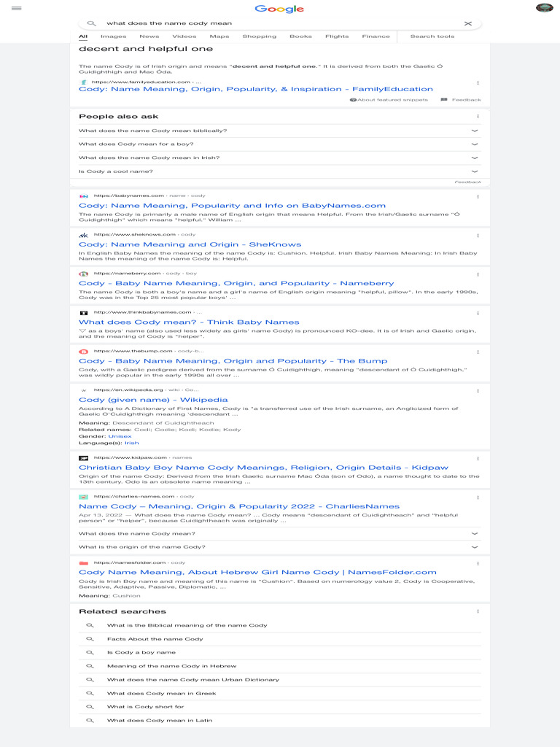Open three-dot menu for Wikipedia result
Viewport: 560px width, 747px height.
coord(478,390)
